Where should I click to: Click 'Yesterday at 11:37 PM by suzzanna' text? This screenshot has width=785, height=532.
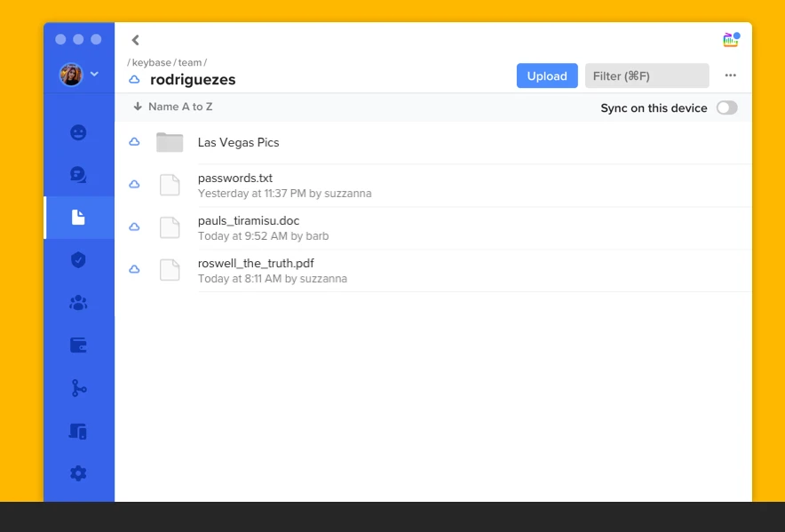285,194
